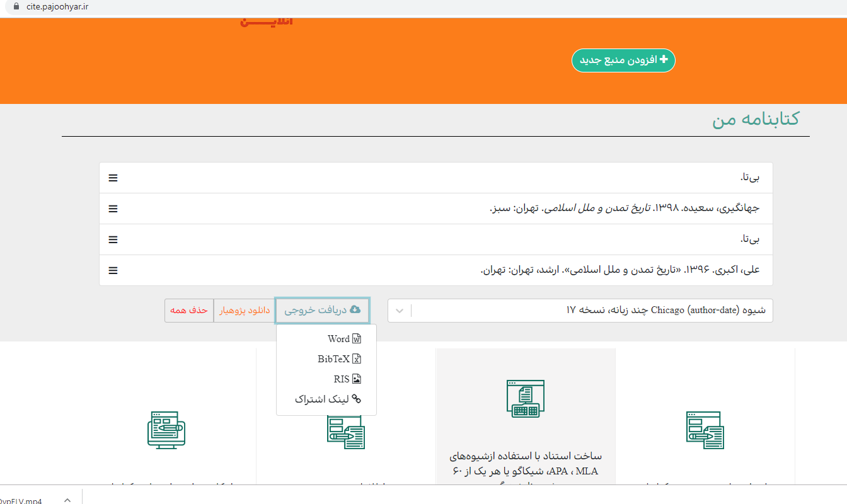Click the monitor with pencil feature icon
Screen dimensions: 847x504
[166, 430]
